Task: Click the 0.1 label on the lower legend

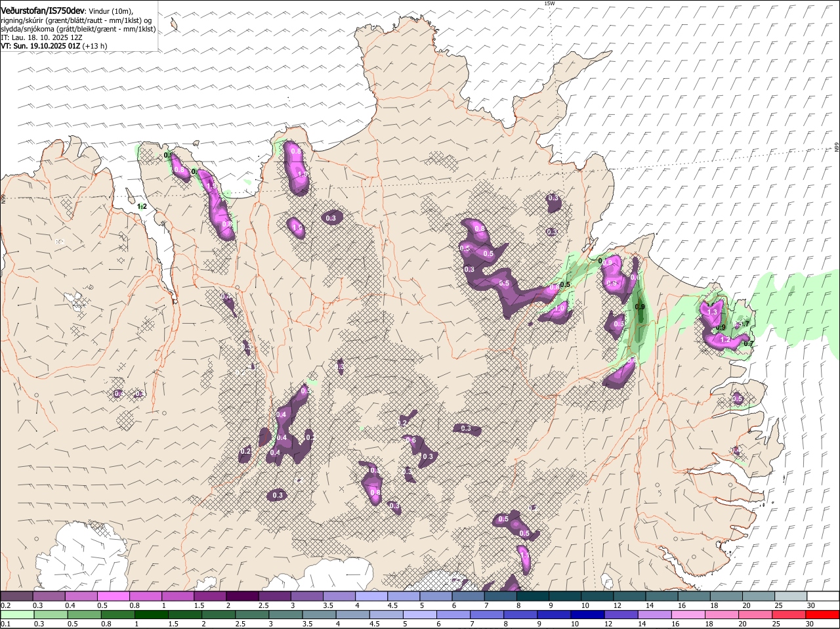Action: [x=6, y=624]
